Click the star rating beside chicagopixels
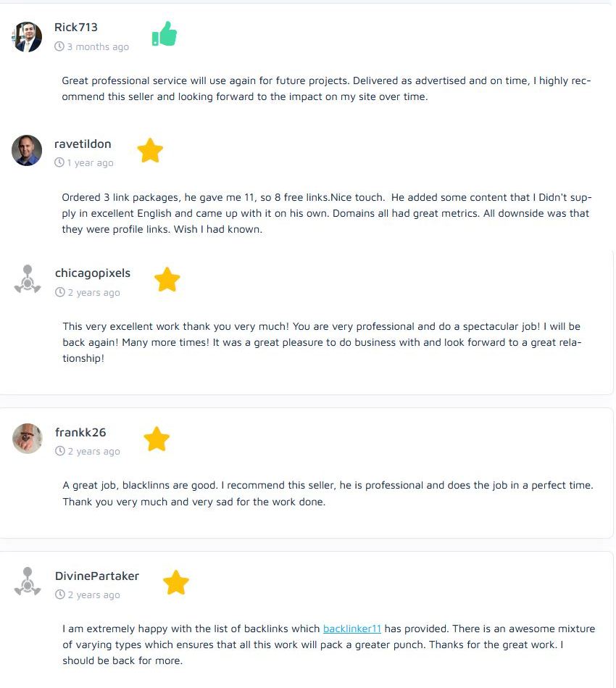The height and width of the screenshot is (688, 616). (167, 280)
